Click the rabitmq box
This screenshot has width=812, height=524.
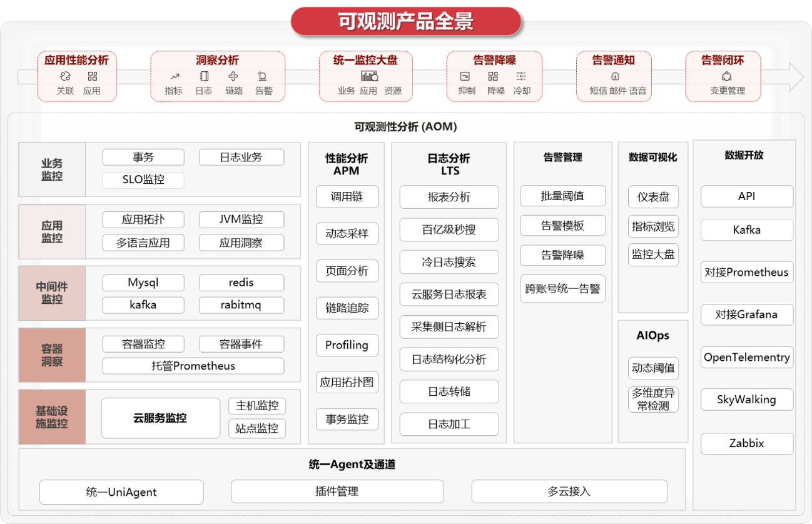[241, 305]
